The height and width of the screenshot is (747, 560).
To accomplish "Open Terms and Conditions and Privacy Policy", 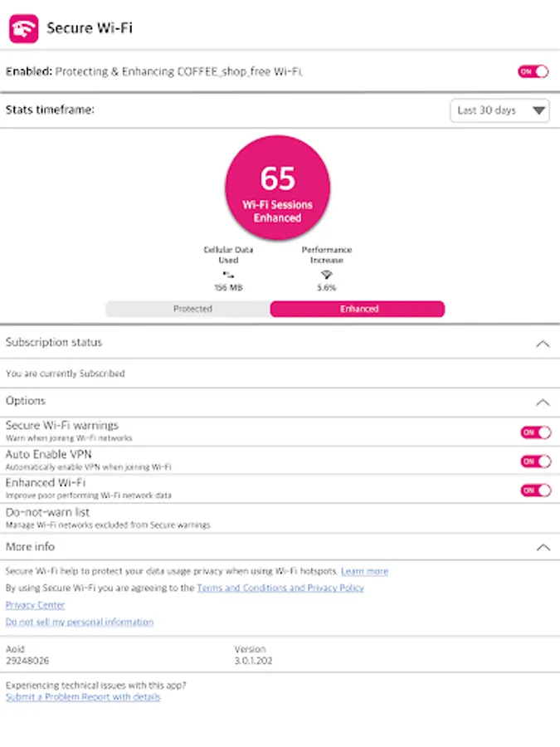I will pos(280,588).
